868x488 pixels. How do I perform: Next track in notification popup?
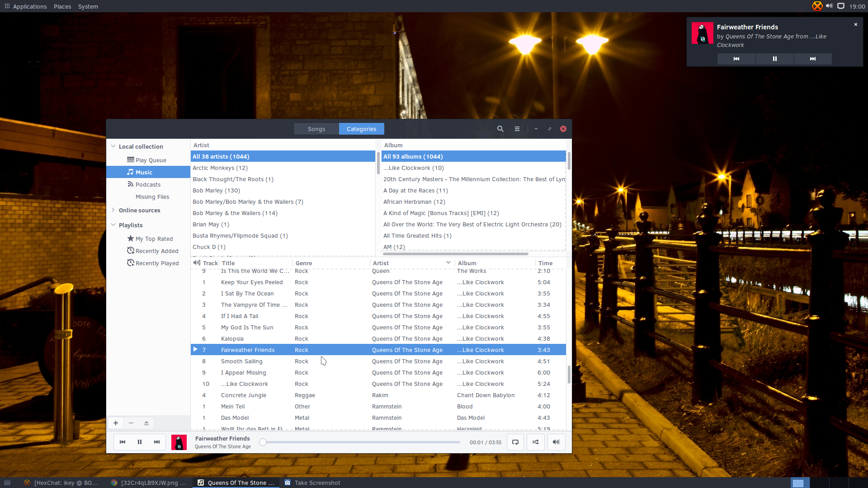[813, 59]
